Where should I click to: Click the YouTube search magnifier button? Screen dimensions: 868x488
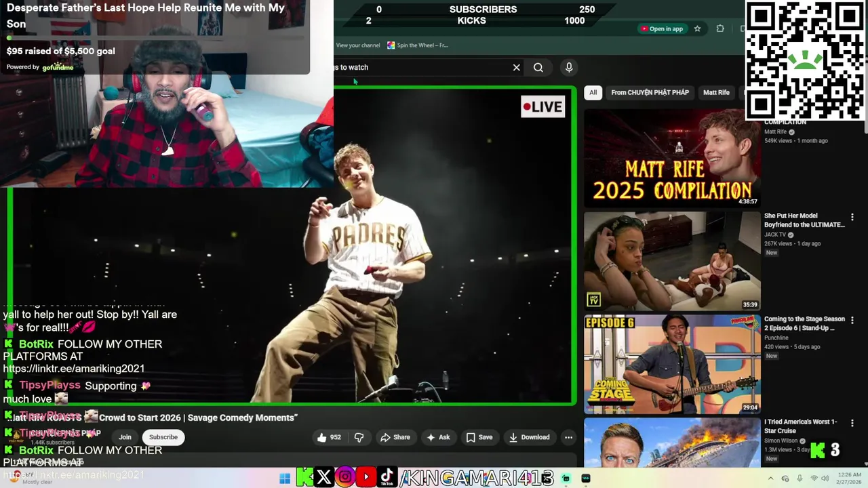coord(538,67)
